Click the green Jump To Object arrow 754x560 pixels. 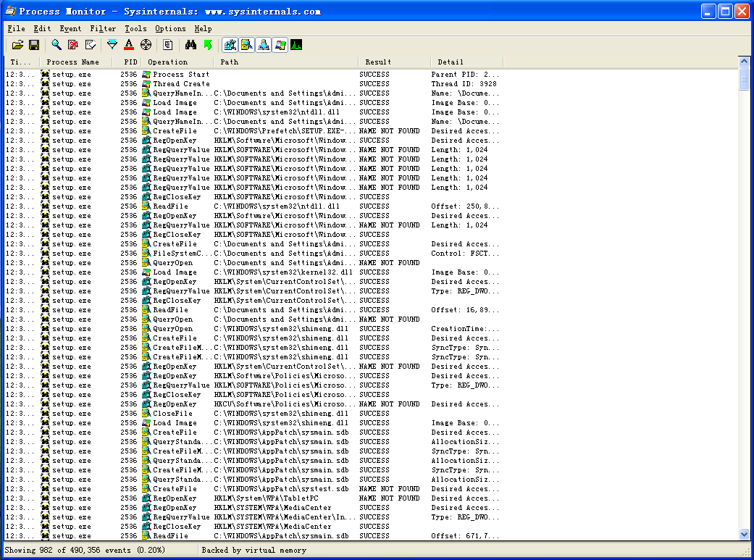[208, 45]
